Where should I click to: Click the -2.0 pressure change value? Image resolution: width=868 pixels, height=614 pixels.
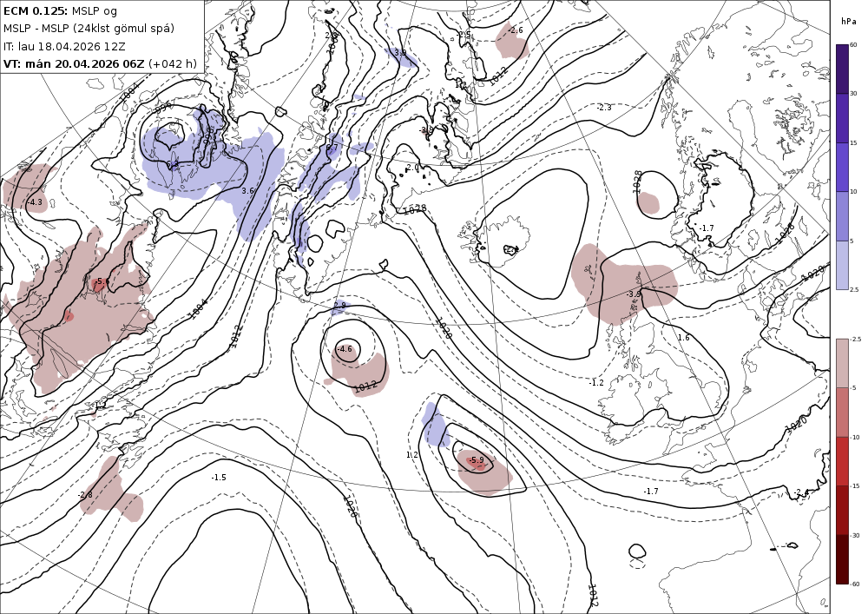tap(412, 168)
